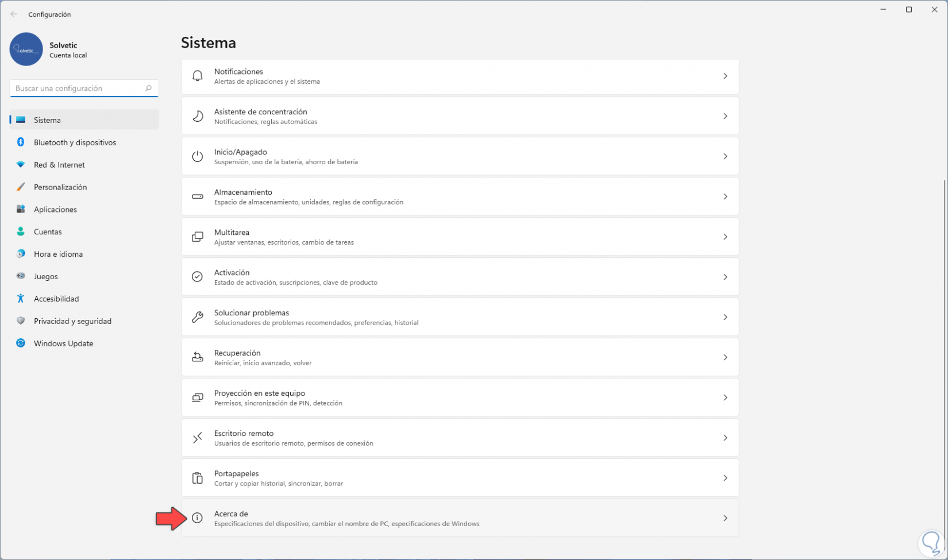Expand Proyección en este equipo chevron

(725, 397)
